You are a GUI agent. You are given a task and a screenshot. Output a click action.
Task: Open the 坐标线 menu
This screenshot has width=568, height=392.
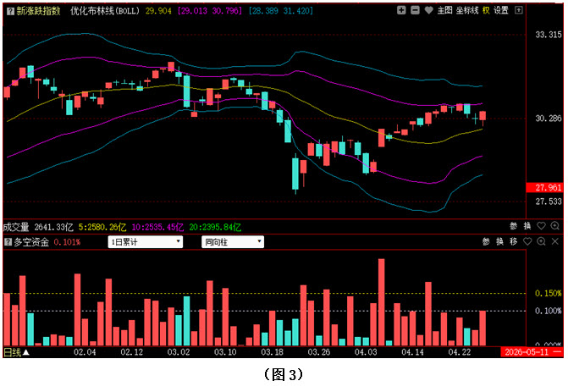[466, 10]
